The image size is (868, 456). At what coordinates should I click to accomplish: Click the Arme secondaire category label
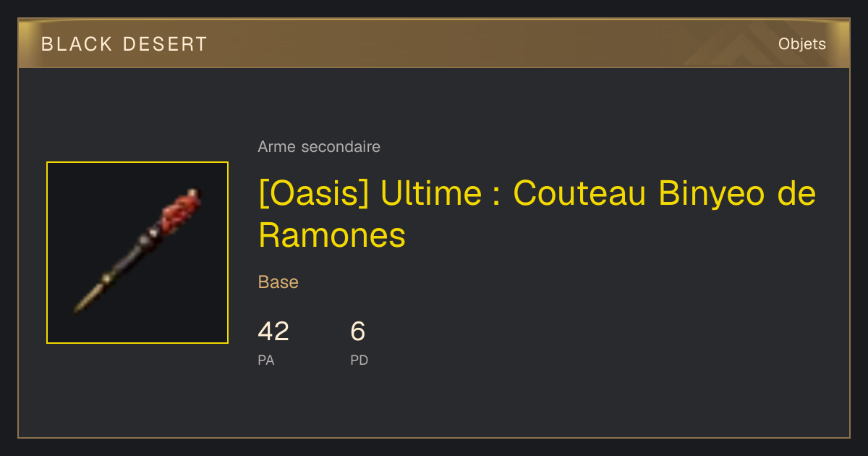point(319,147)
